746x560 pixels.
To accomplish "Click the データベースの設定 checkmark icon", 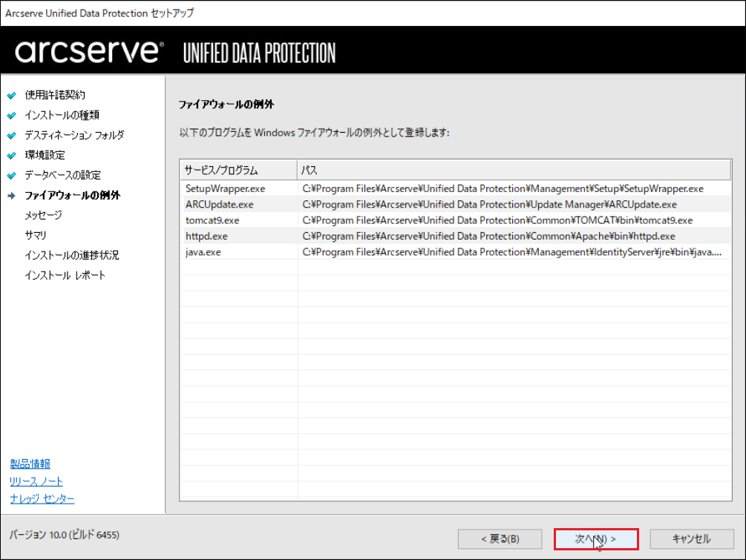I will [x=12, y=175].
